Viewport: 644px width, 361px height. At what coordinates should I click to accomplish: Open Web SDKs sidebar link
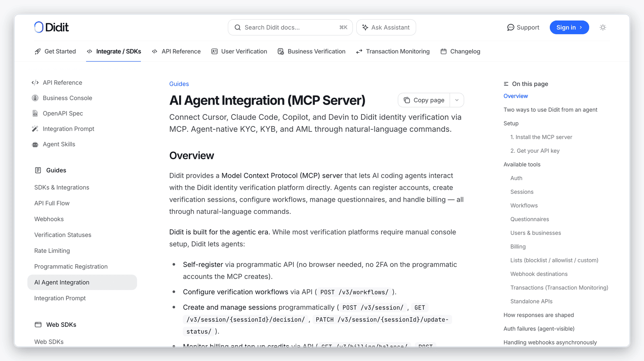pyautogui.click(x=49, y=342)
